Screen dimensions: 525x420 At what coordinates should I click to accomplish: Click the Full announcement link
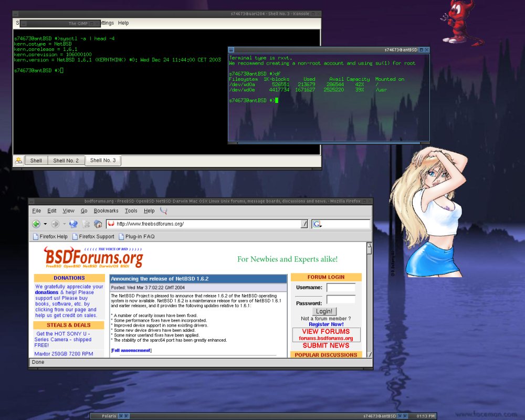click(131, 350)
